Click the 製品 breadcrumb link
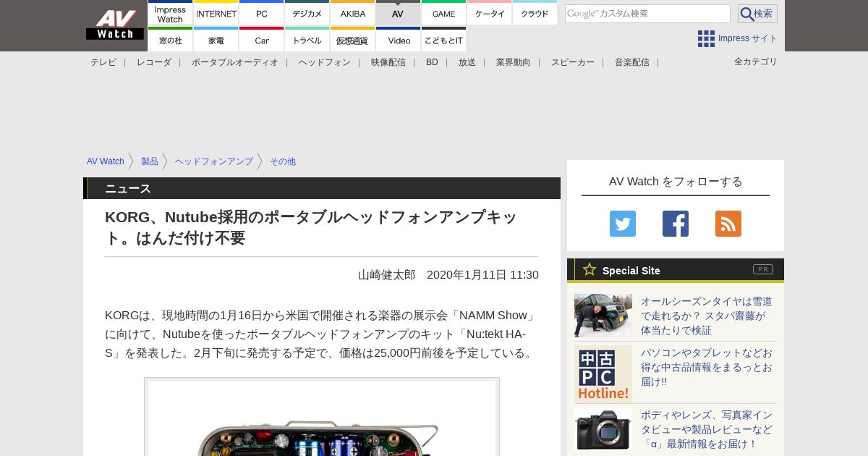Image resolution: width=868 pixels, height=456 pixels. point(150,161)
